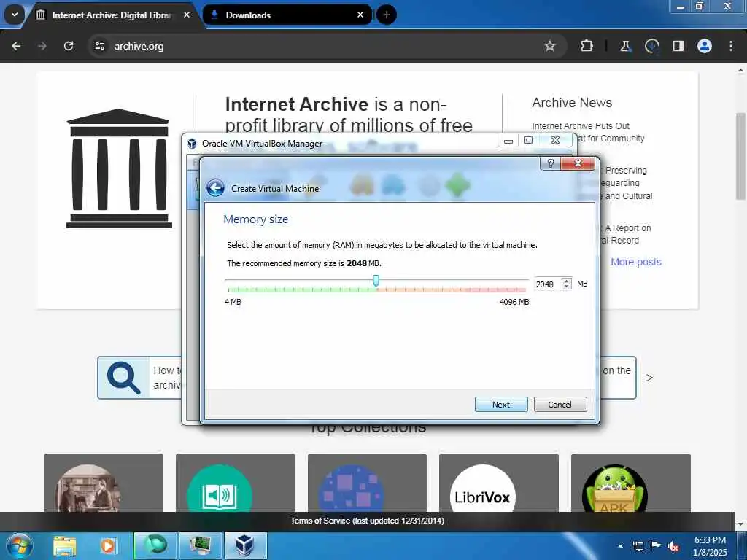Open the media player taskbar icon
Screen dimensions: 747x560
tap(108, 546)
